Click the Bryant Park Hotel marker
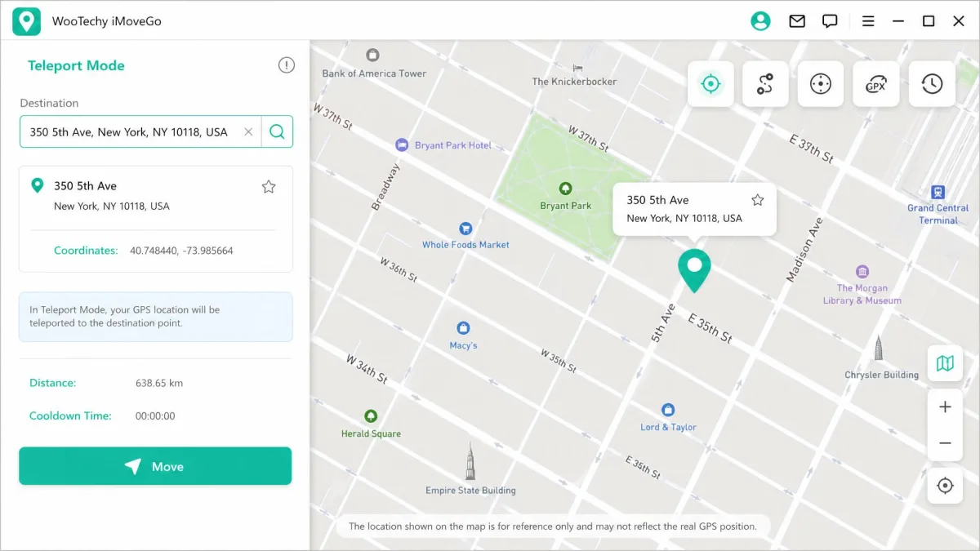 click(x=401, y=145)
